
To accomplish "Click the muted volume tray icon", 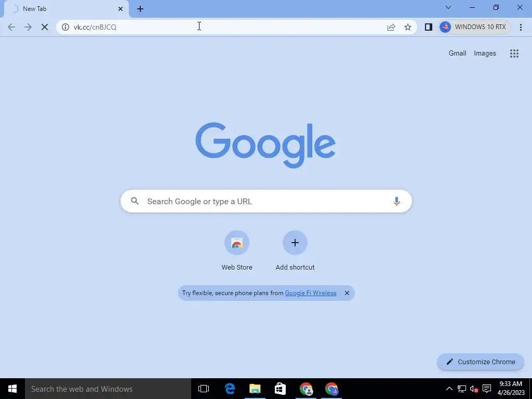I will pos(474,389).
